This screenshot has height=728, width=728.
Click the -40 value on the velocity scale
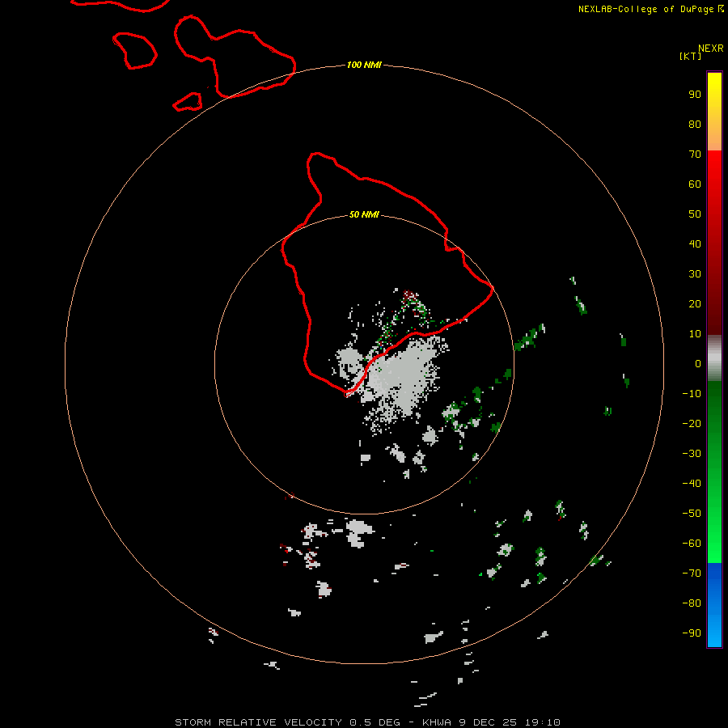692,484
